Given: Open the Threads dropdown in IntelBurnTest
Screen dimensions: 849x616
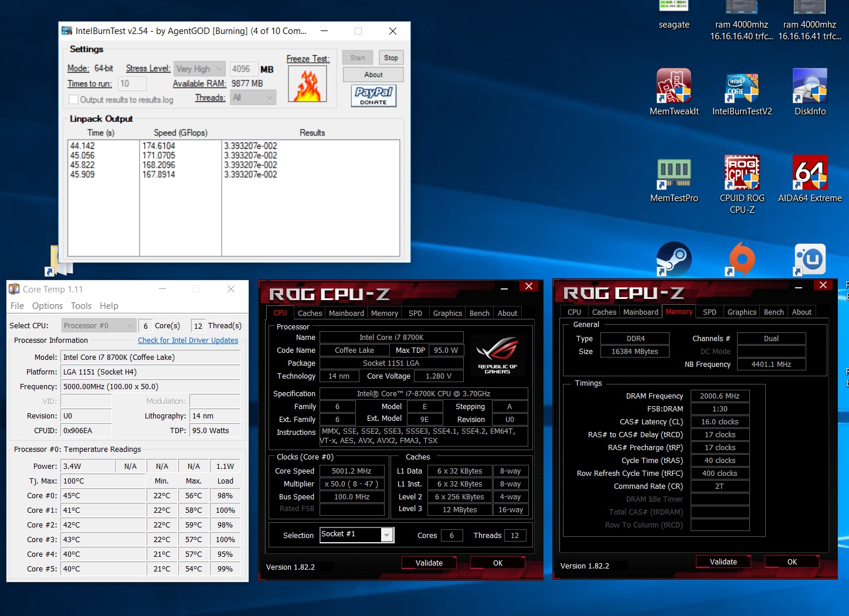Looking at the screenshot, I should 253,97.
